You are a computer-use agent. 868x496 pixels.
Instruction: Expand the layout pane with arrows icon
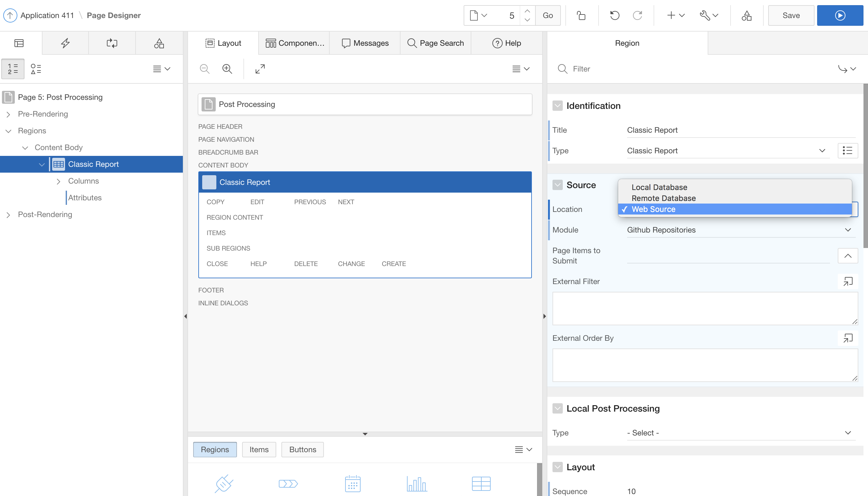[260, 69]
